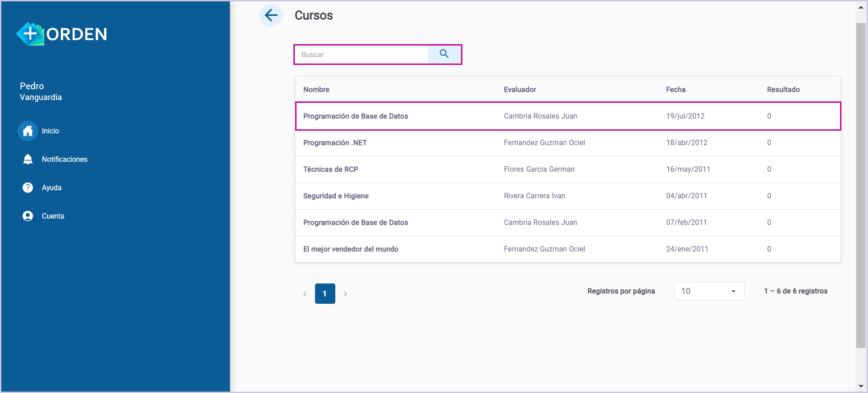
Task: Select El mejor vendedor del mundo row
Action: click(x=351, y=249)
